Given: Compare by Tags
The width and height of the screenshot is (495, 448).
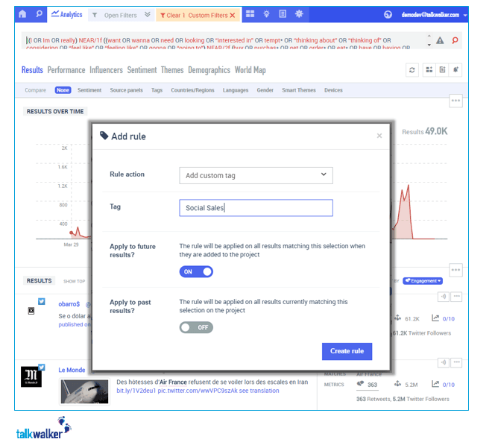Looking at the screenshot, I should 157,90.
